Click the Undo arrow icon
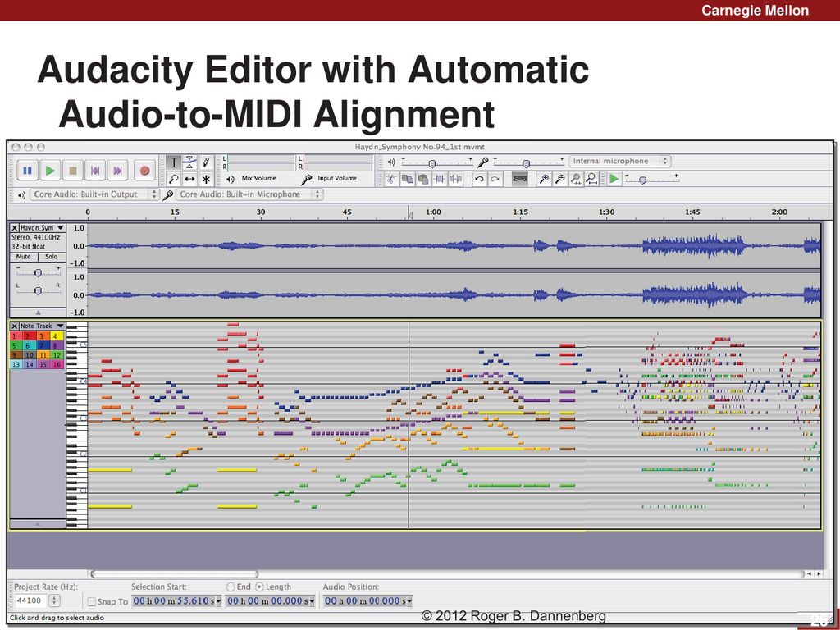The image size is (840, 630). pyautogui.click(x=478, y=179)
